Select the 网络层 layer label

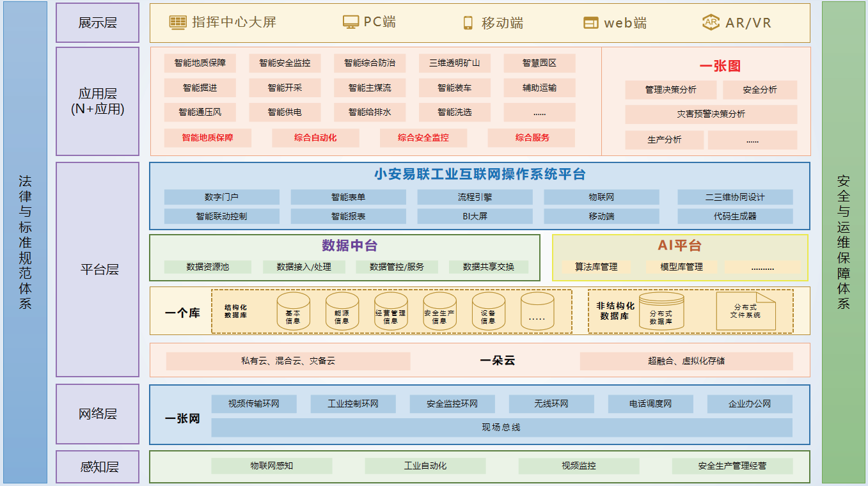coord(97,414)
